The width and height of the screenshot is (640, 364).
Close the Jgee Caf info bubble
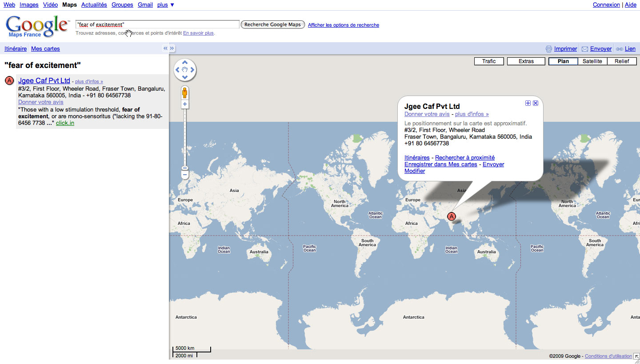point(536,103)
